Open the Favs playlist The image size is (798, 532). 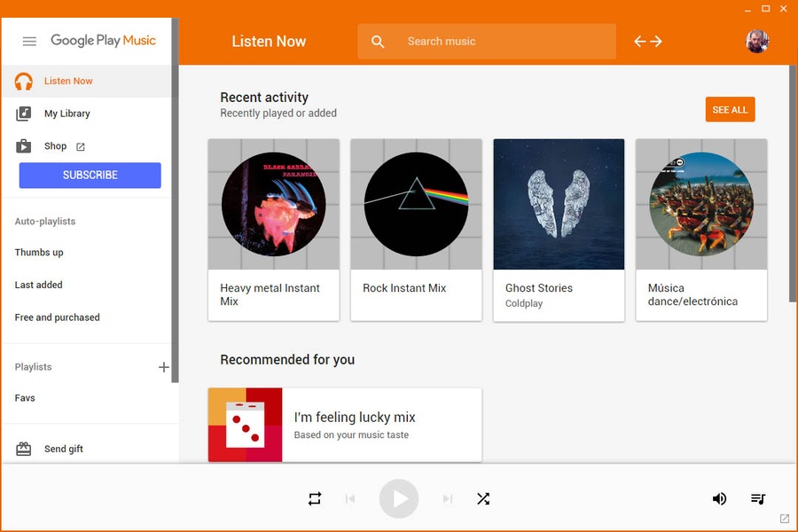coord(25,398)
